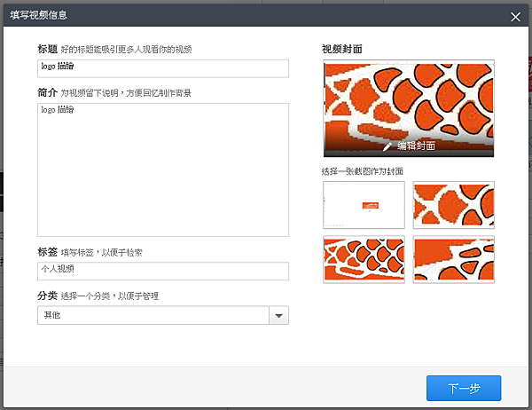Expand the category dropdown arrow
532x410 pixels.
[278, 315]
